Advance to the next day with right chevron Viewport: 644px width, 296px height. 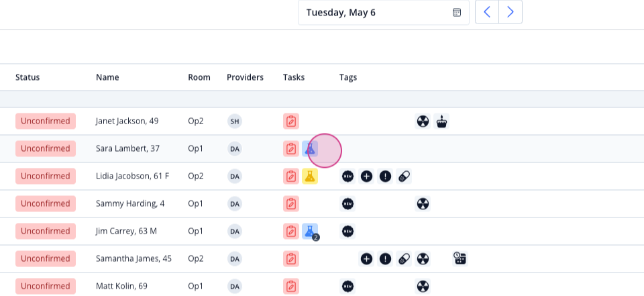pyautogui.click(x=511, y=12)
